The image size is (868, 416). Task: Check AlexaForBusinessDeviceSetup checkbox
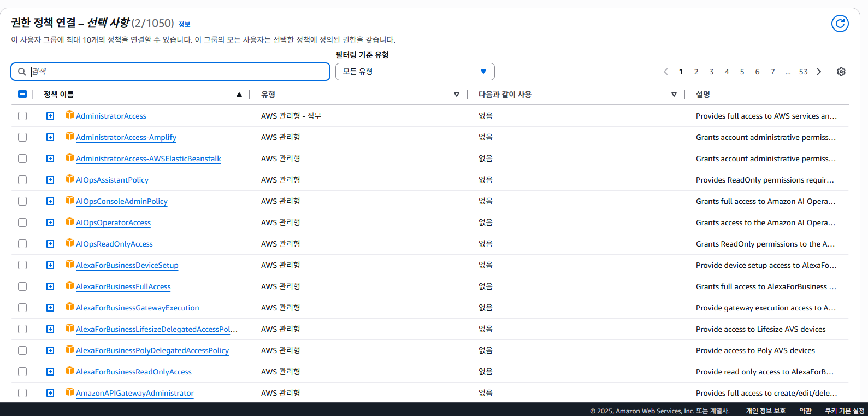(22, 265)
